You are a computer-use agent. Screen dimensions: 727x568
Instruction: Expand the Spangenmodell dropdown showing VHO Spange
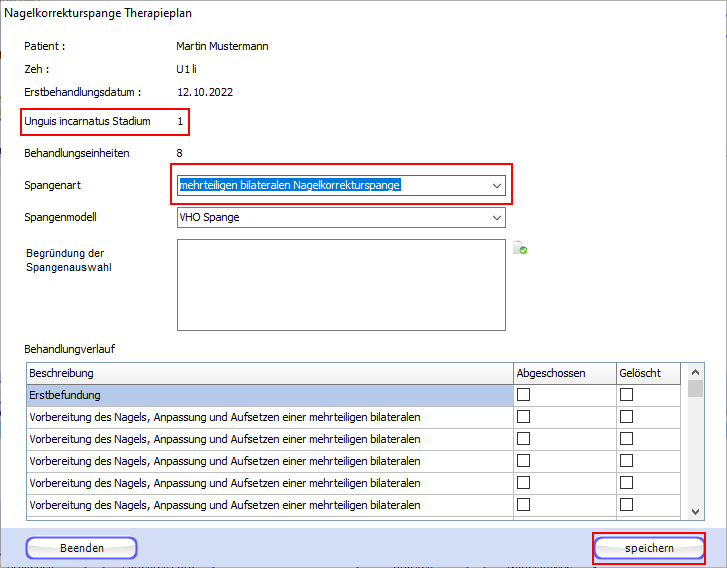(x=496, y=218)
